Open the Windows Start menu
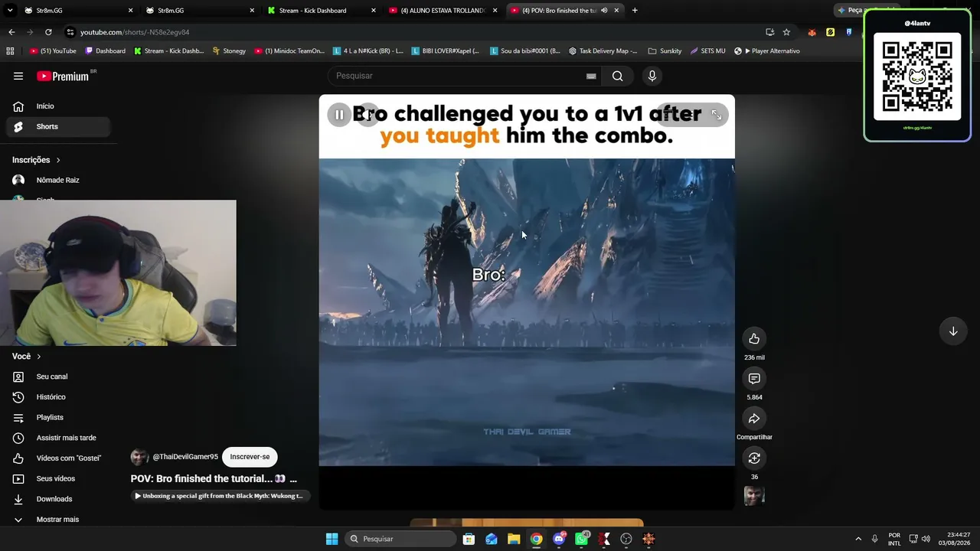980x551 pixels. [x=332, y=539]
